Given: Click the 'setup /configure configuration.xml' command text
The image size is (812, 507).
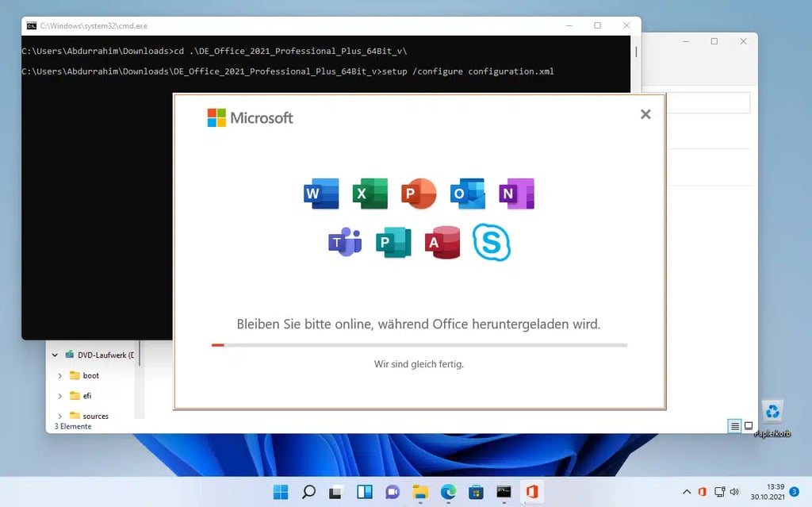Looking at the screenshot, I should pyautogui.click(x=468, y=71).
